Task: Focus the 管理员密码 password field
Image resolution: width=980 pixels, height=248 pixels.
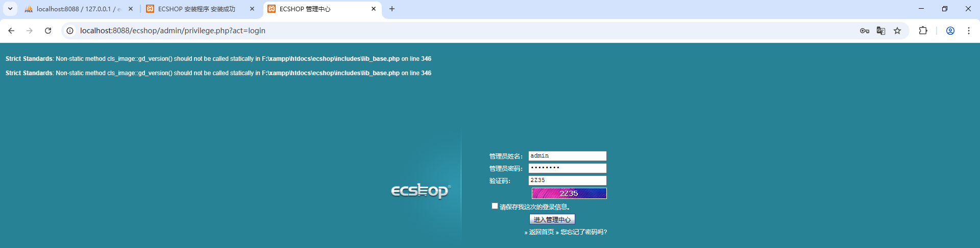Action: point(568,168)
